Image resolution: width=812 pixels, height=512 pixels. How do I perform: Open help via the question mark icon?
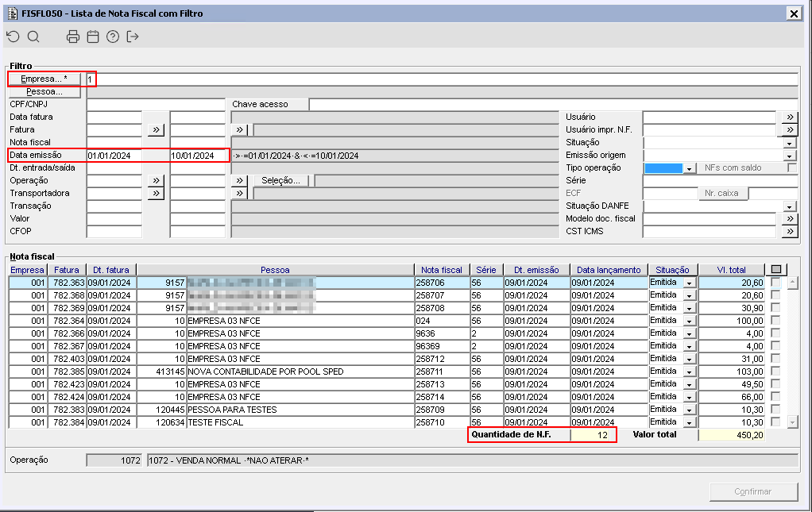(x=113, y=37)
